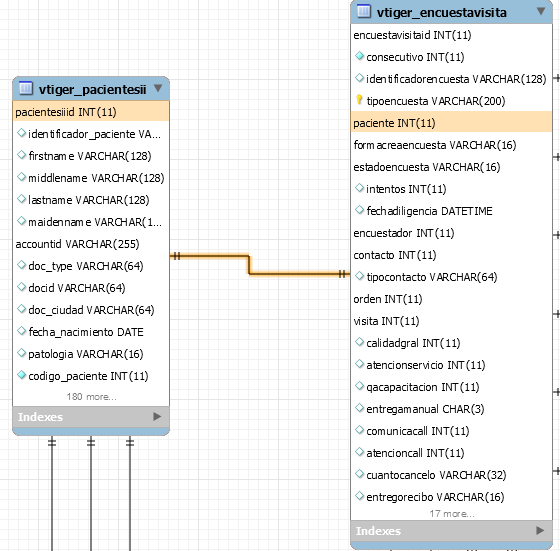Viewport: 560px width, 551px height.
Task: Click the diamond icon next to patologia
Action: click(21, 353)
